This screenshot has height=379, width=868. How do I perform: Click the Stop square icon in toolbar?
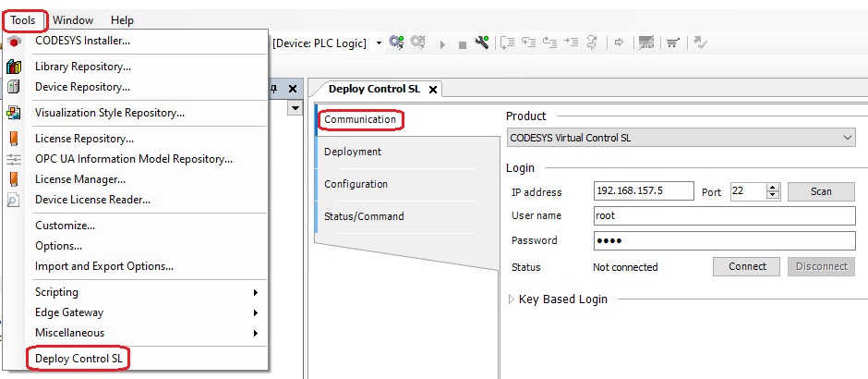[x=463, y=44]
